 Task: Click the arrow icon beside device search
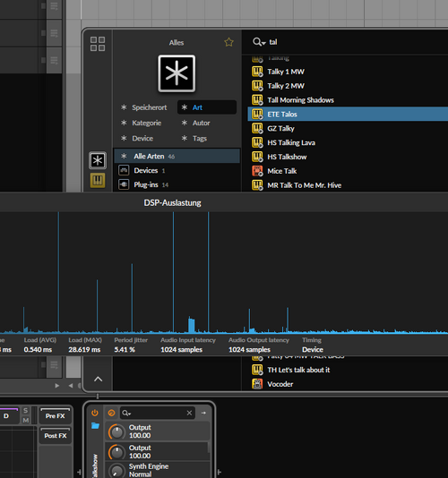[203, 413]
